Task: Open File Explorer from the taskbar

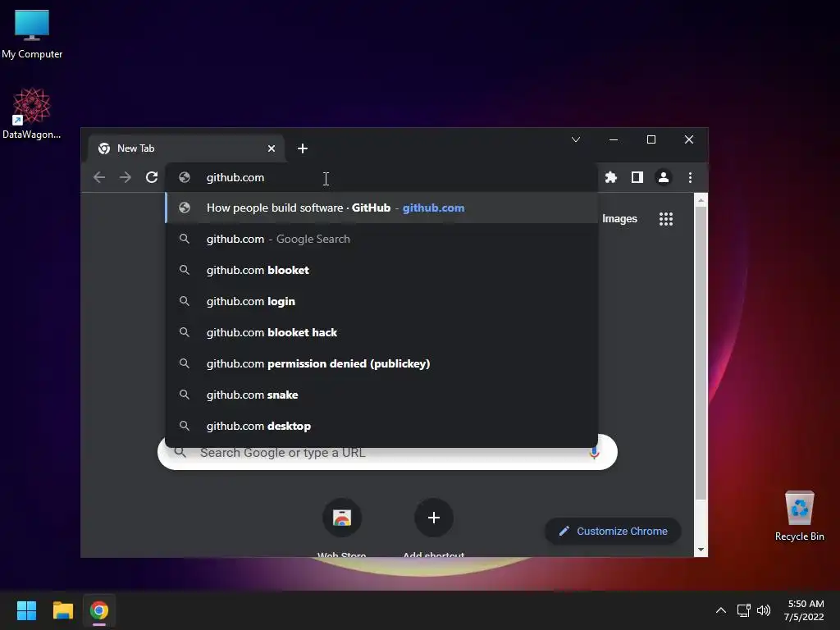Action: pyautogui.click(x=62, y=610)
